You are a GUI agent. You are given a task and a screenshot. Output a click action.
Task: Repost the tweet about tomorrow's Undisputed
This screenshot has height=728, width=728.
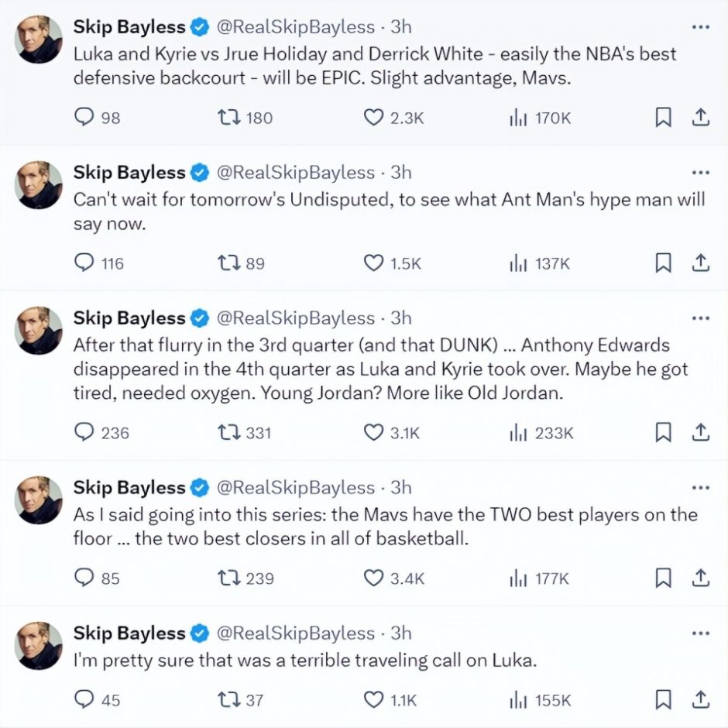230,263
